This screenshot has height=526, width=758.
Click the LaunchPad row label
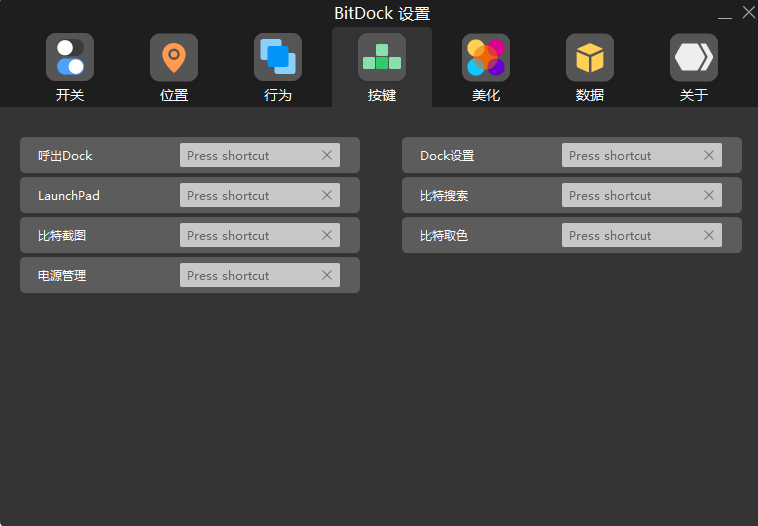[69, 195]
